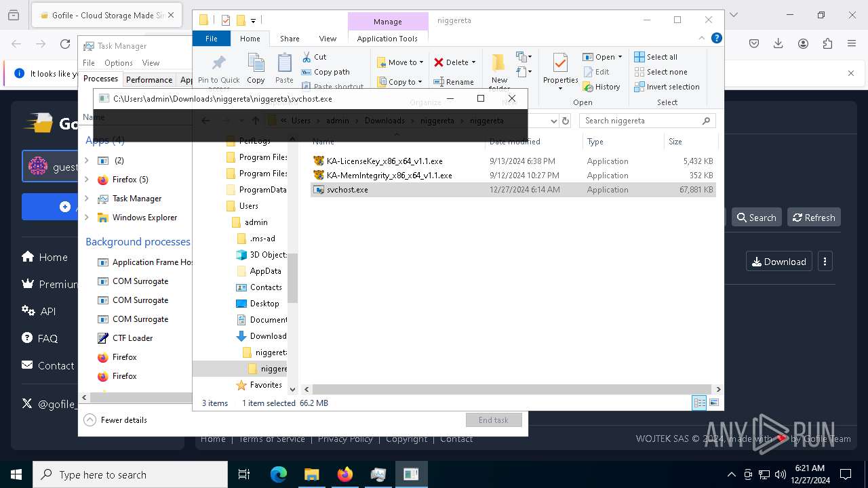The width and height of the screenshot is (868, 488).
Task: Switch to Share ribbon tab
Action: point(290,39)
